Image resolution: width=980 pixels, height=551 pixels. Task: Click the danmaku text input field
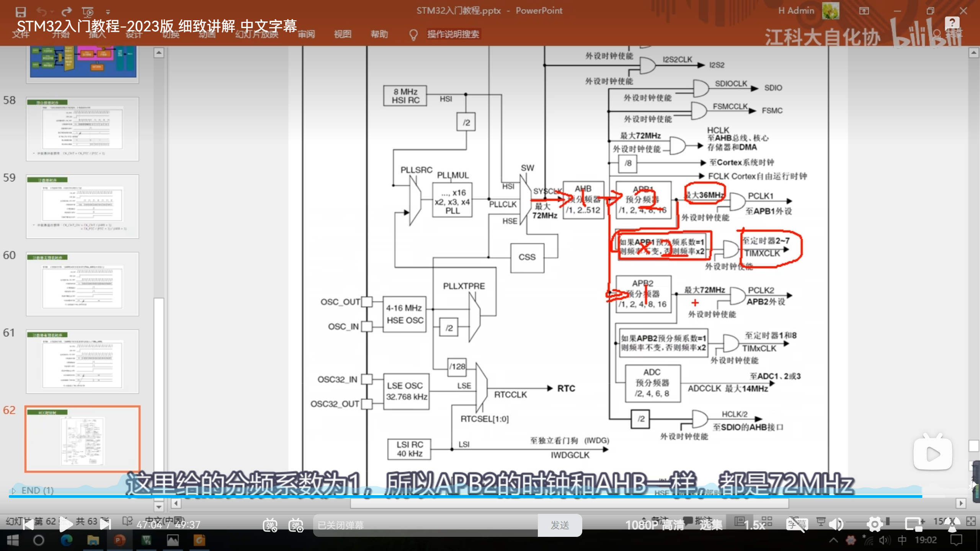click(425, 525)
